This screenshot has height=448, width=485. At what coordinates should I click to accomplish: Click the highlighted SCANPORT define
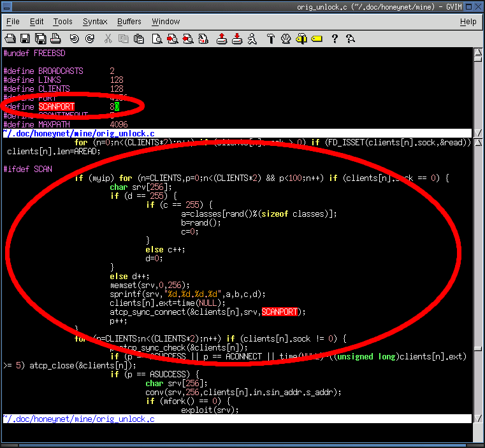56,106
